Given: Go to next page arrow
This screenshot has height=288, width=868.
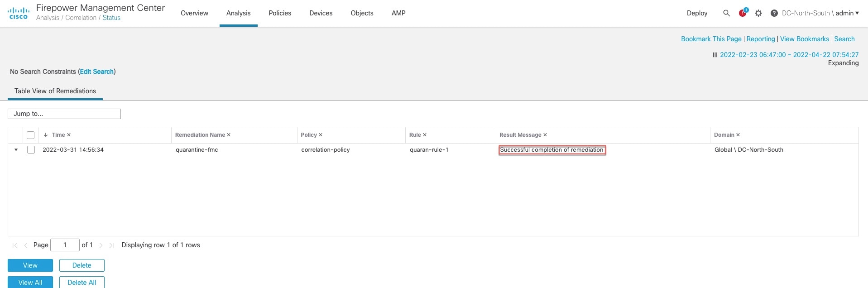Looking at the screenshot, I should [x=101, y=245].
